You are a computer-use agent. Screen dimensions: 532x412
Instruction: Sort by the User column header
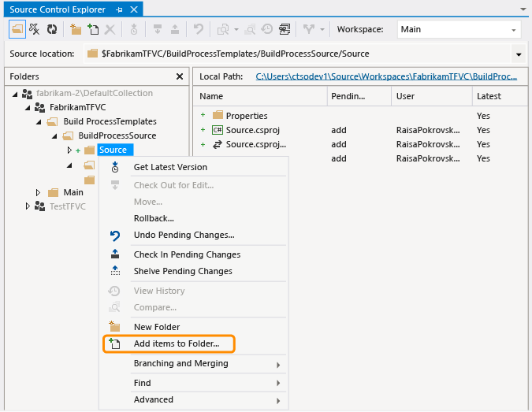pos(432,96)
